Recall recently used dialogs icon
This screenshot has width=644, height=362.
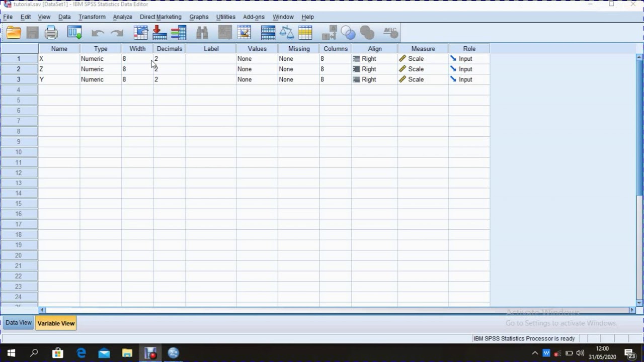(x=74, y=33)
